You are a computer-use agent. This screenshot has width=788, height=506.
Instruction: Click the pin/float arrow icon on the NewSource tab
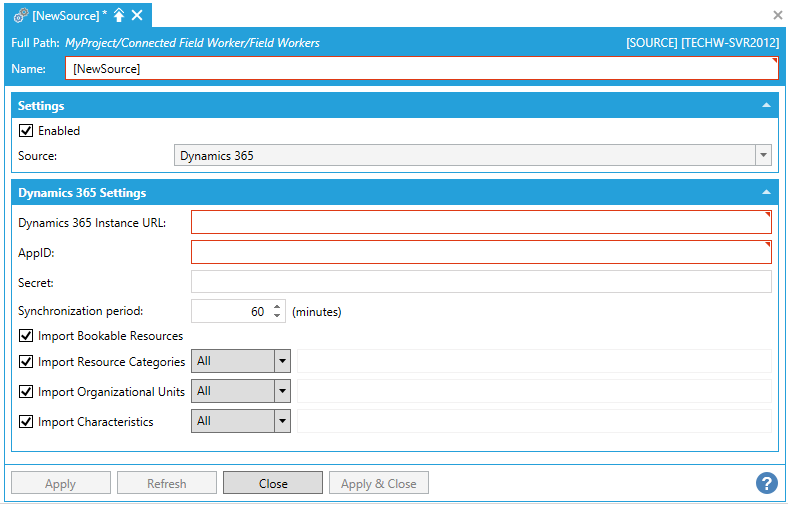tap(119, 15)
